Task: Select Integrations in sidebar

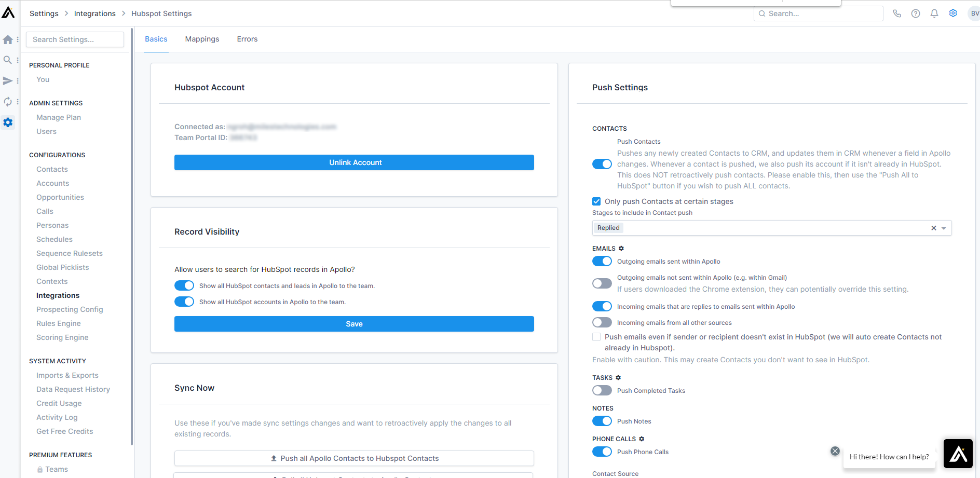Action: [x=58, y=295]
